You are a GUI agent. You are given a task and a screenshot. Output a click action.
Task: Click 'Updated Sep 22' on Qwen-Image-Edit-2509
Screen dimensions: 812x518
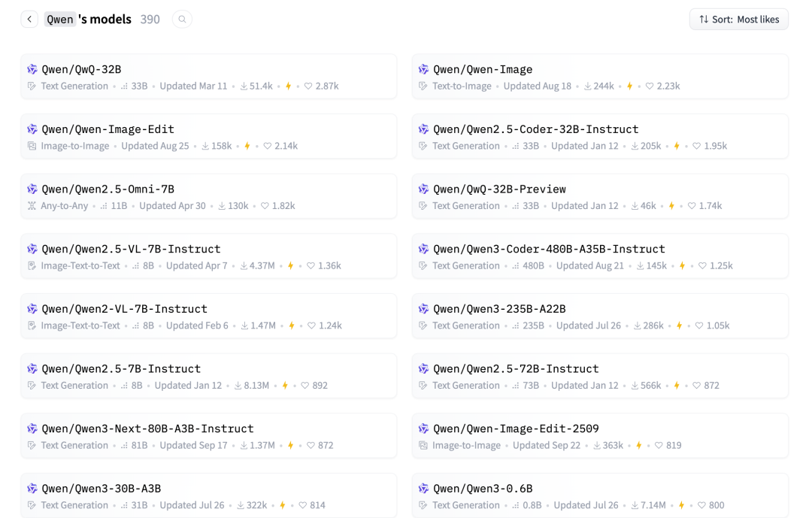[547, 446]
